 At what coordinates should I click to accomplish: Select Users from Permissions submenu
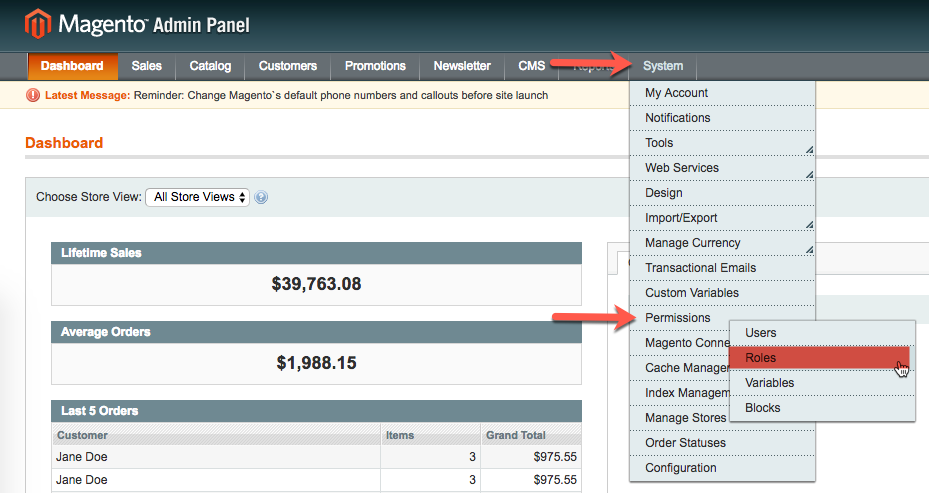pos(819,333)
